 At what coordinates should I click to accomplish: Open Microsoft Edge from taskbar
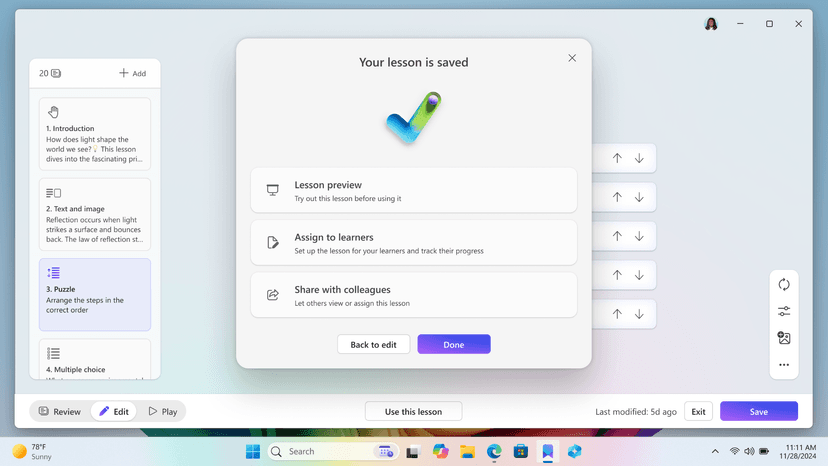point(494,452)
